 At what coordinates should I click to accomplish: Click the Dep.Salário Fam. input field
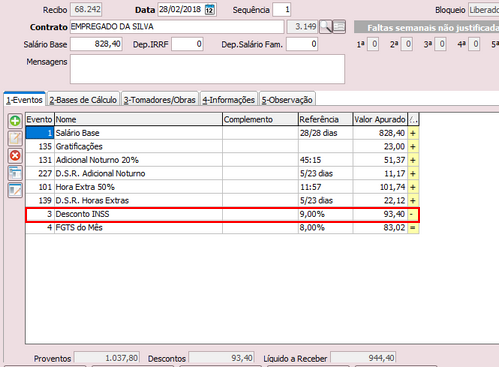point(302,44)
